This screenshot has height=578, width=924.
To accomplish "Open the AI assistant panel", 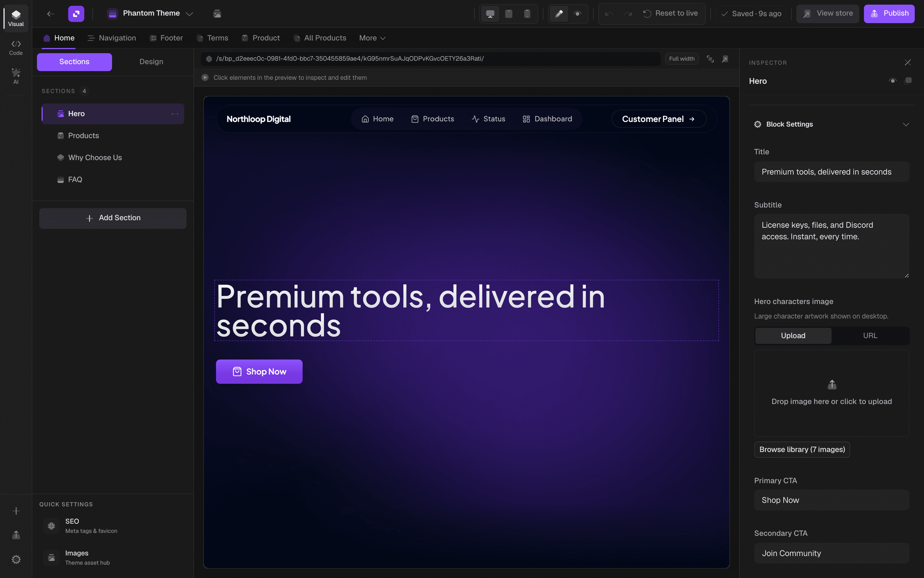I will [16, 76].
